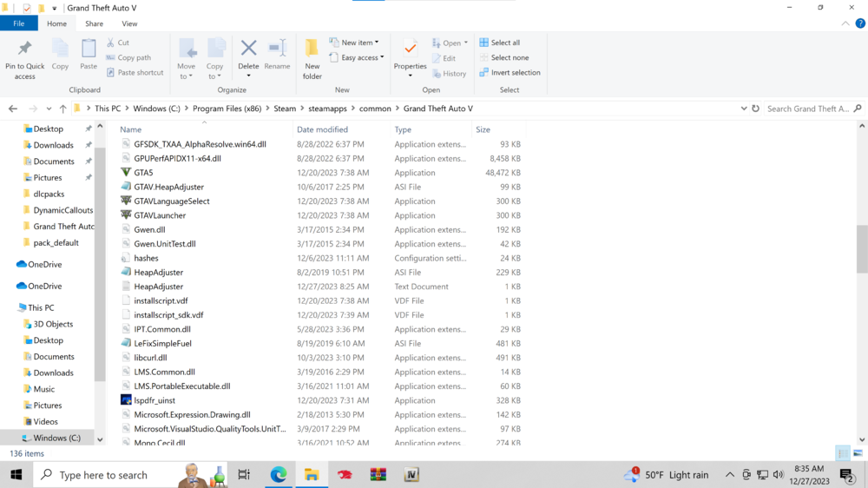Navigate to steamapps in breadcrumb

click(x=327, y=109)
